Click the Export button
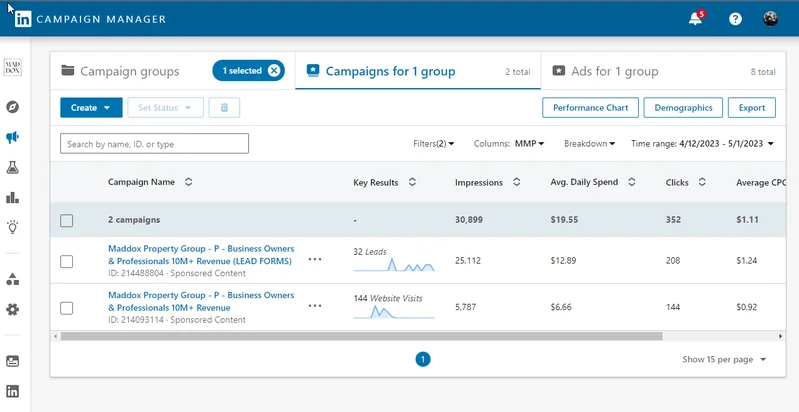Viewport: 799px width, 412px height. click(x=752, y=107)
